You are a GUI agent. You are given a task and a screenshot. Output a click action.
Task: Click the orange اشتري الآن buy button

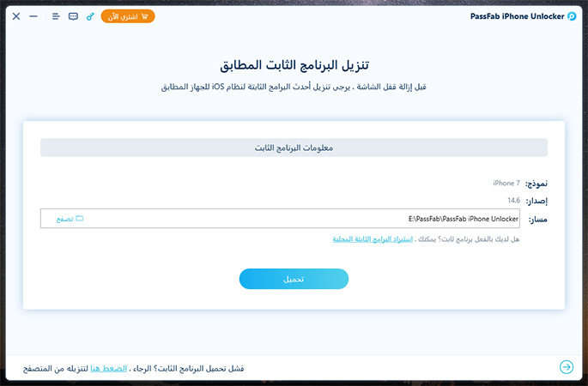click(128, 16)
